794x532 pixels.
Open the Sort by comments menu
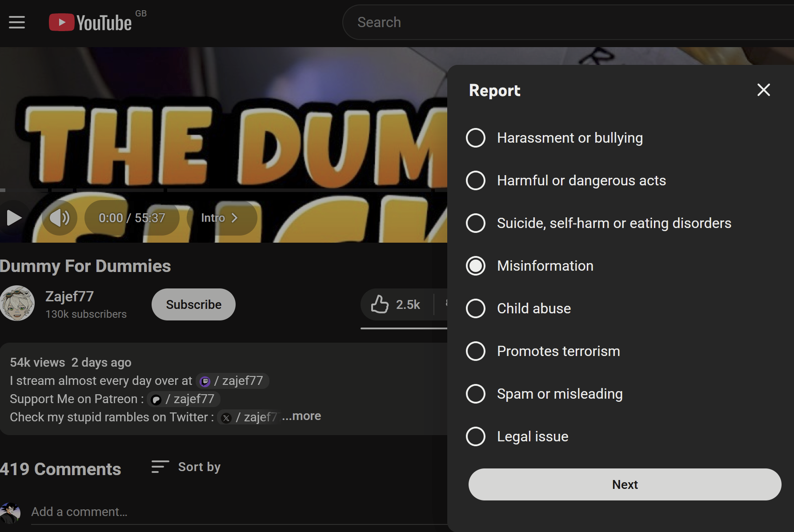tap(186, 467)
